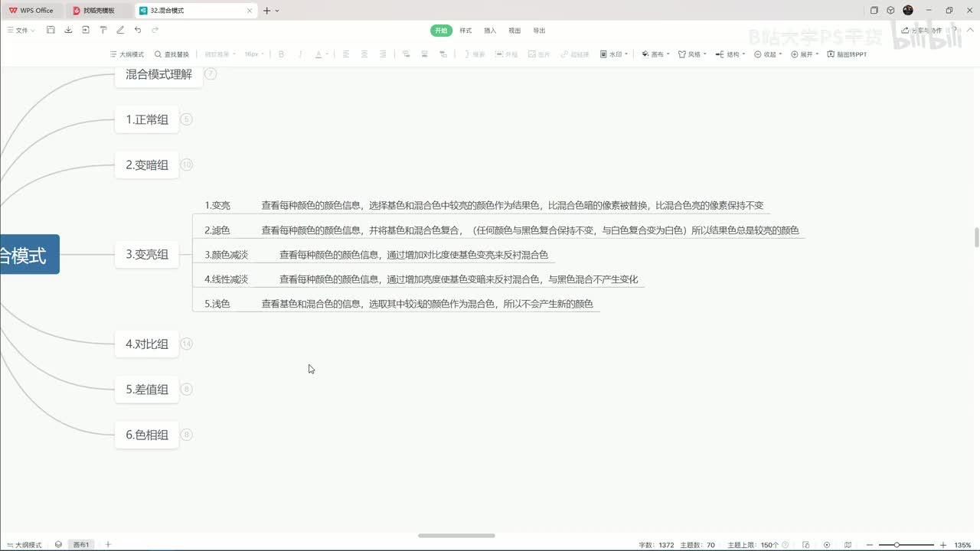Open the 收起 collapse dropdown
The width and height of the screenshot is (980, 551).
point(768,54)
